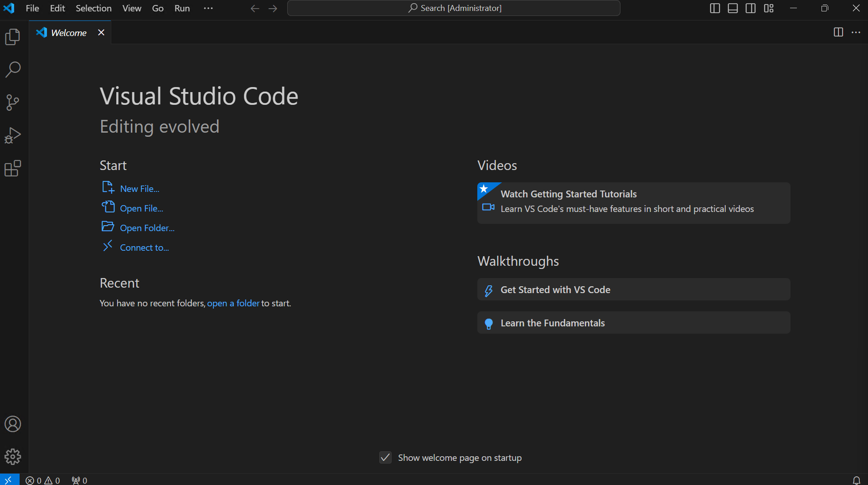Open notifications bell in status bar

(x=857, y=480)
